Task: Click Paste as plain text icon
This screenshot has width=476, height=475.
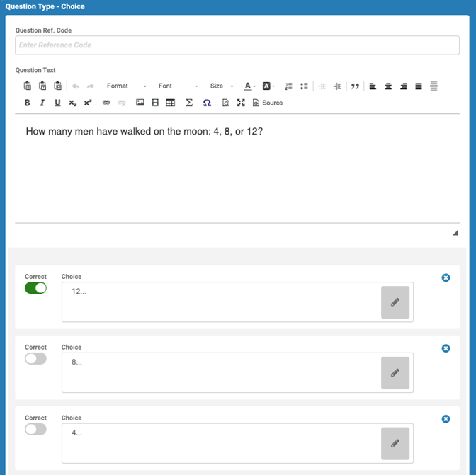Action: pos(42,86)
